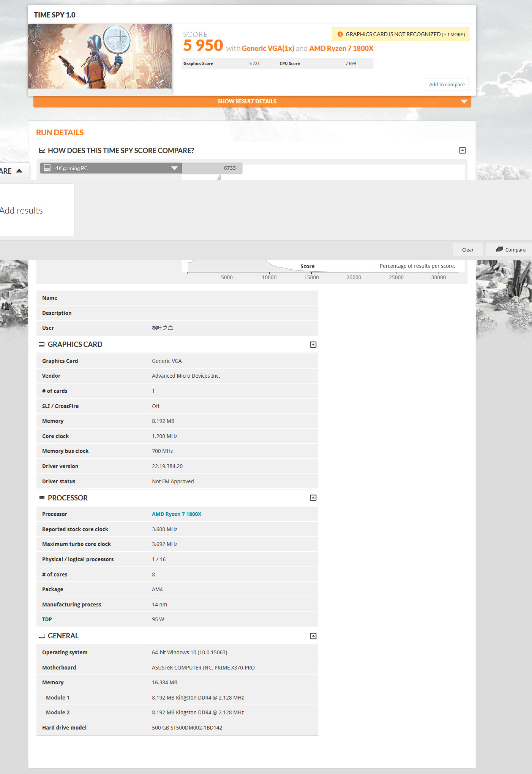The height and width of the screenshot is (774, 532).
Task: Open AMD Ryzen 7 1800X link in score header
Action: coord(341,48)
